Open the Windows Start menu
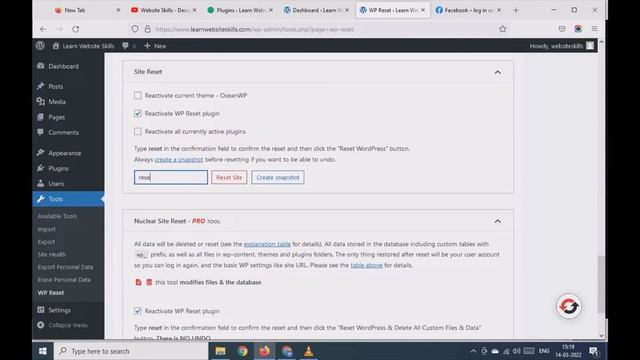 [x=43, y=351]
